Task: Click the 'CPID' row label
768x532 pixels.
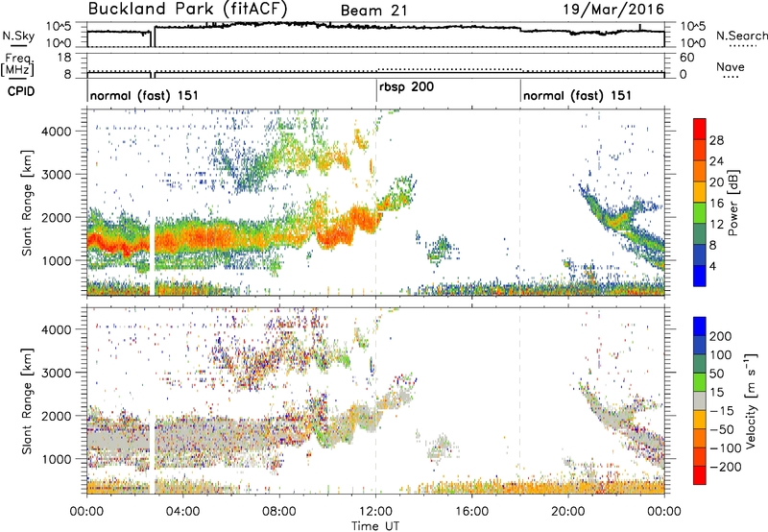Action: (21, 91)
